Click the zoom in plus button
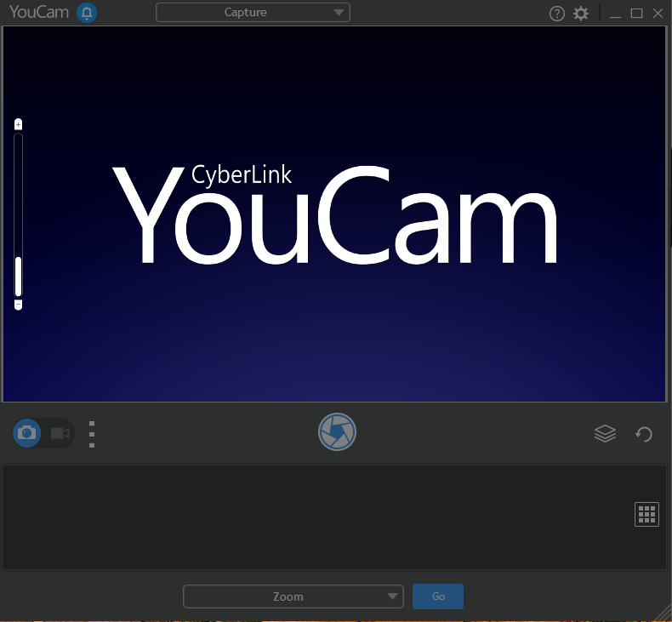The width and height of the screenshot is (672, 622). click(18, 124)
